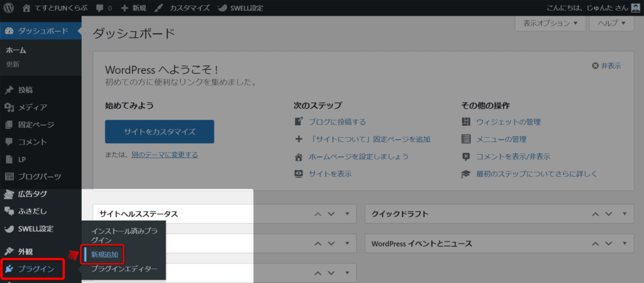
Task: Click the edit icon beside ブログに投稿する
Action: click(299, 121)
